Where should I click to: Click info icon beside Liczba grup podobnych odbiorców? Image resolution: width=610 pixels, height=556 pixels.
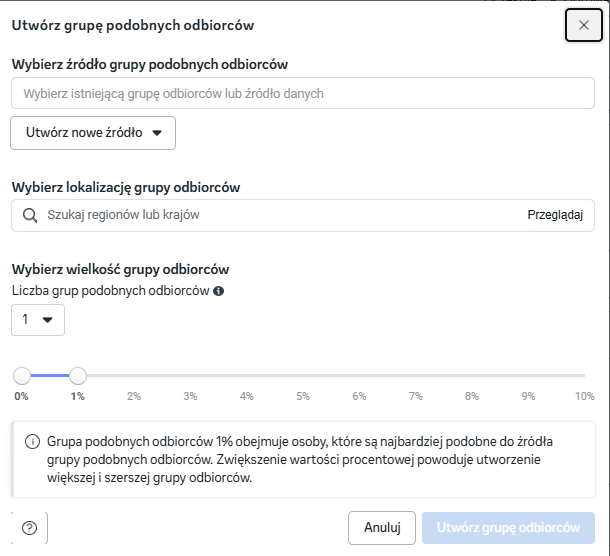click(219, 291)
